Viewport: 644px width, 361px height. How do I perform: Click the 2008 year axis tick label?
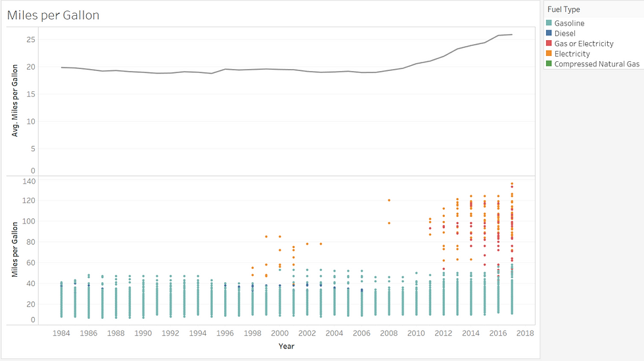(x=389, y=333)
